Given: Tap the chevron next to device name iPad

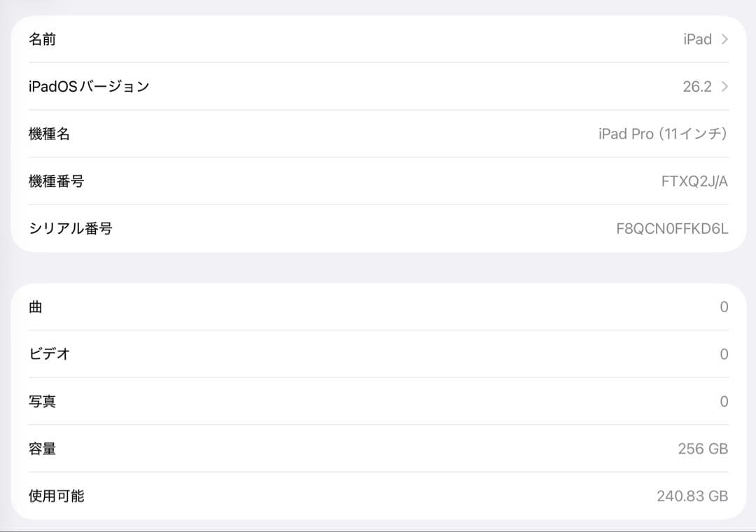Looking at the screenshot, I should pos(724,39).
